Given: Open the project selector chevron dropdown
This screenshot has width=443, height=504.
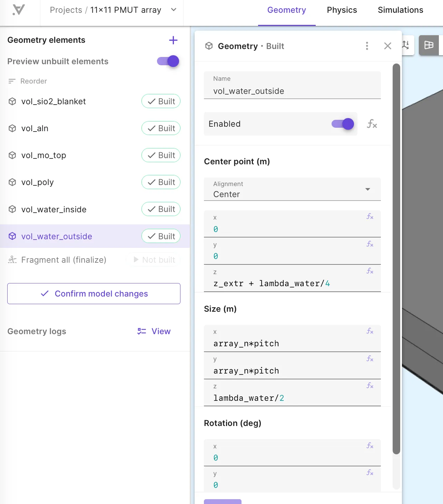Looking at the screenshot, I should (174, 10).
